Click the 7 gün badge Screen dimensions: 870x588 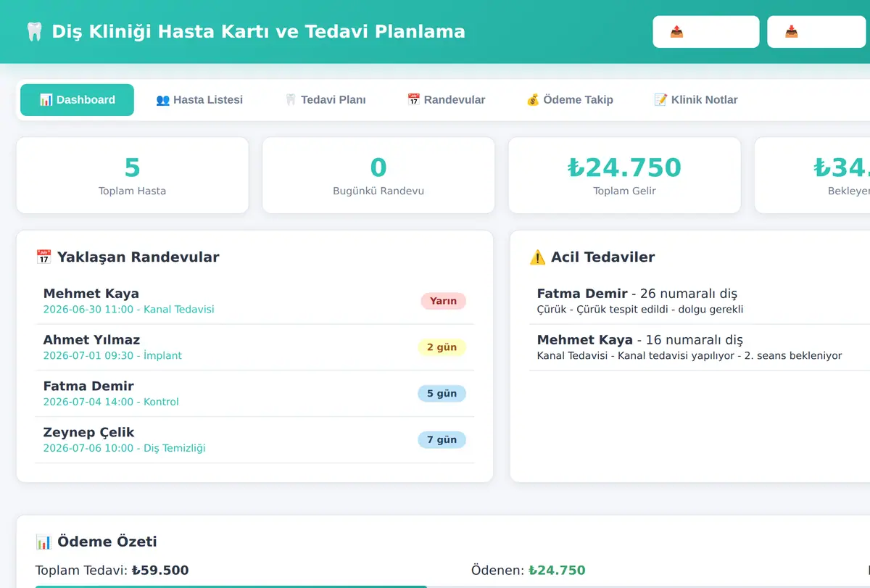point(442,440)
